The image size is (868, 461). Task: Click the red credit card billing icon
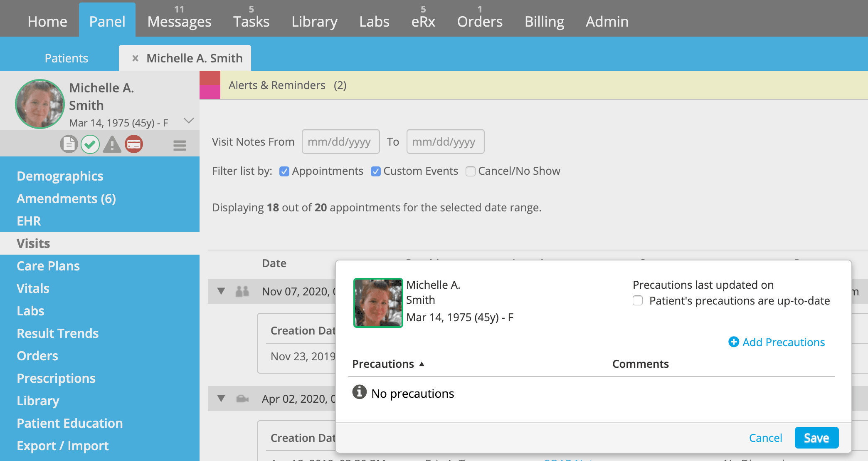click(x=134, y=144)
